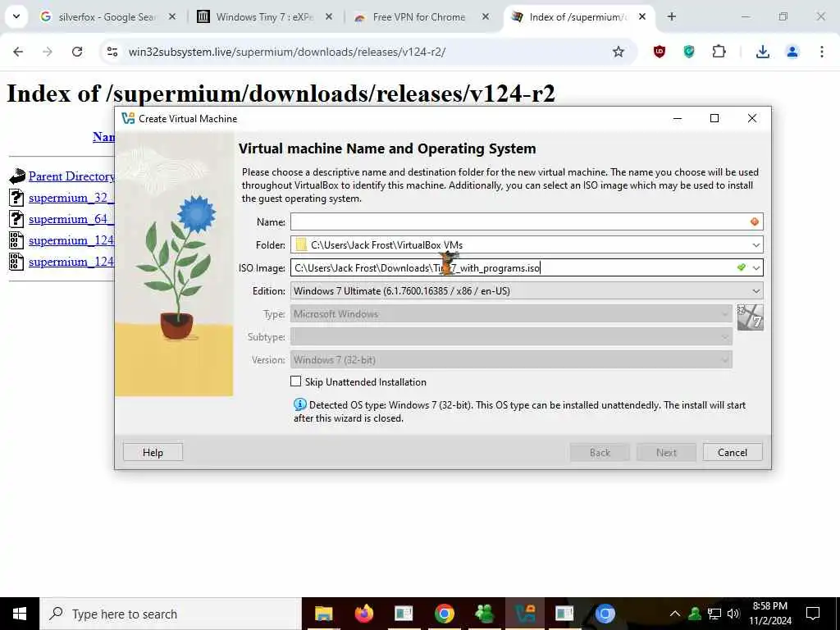The width and height of the screenshot is (840, 630).
Task: Show hidden system tray icons
Action: pos(675,614)
